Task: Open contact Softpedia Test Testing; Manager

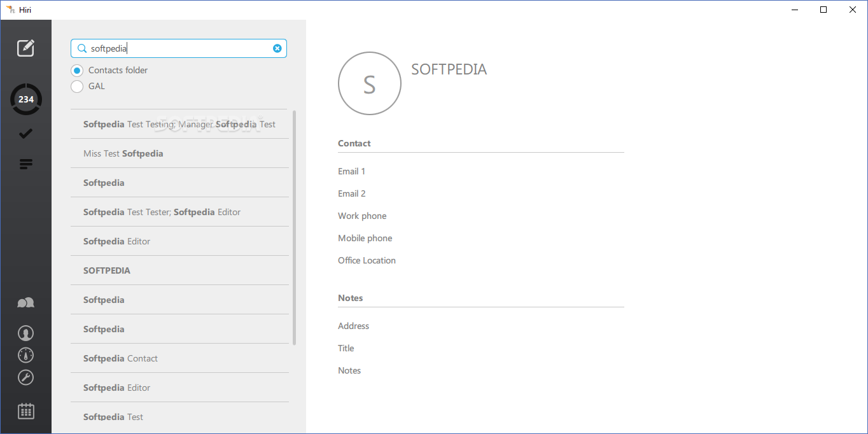Action: [179, 124]
